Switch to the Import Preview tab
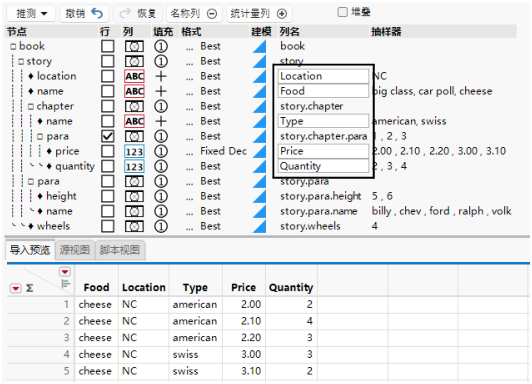 pos(30,250)
